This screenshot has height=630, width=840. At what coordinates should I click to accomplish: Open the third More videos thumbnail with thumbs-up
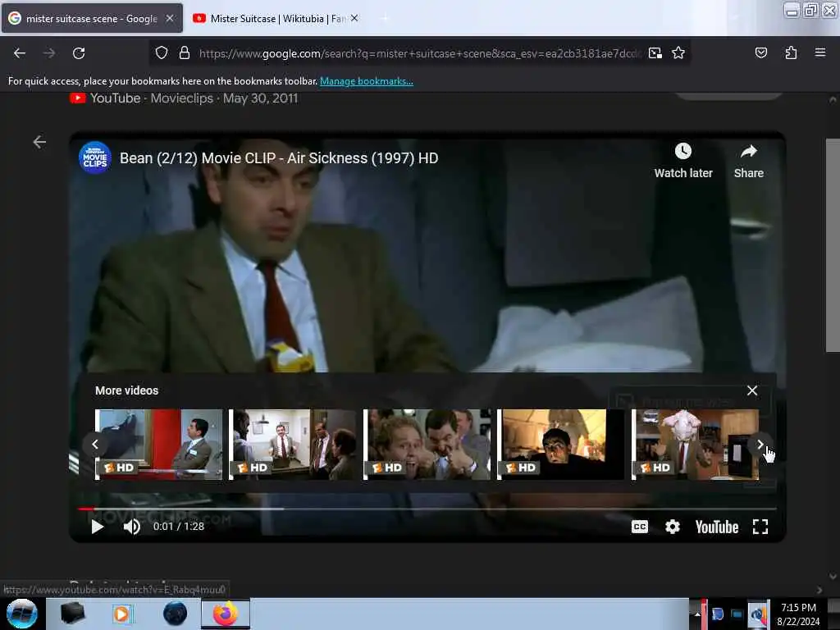(x=427, y=445)
